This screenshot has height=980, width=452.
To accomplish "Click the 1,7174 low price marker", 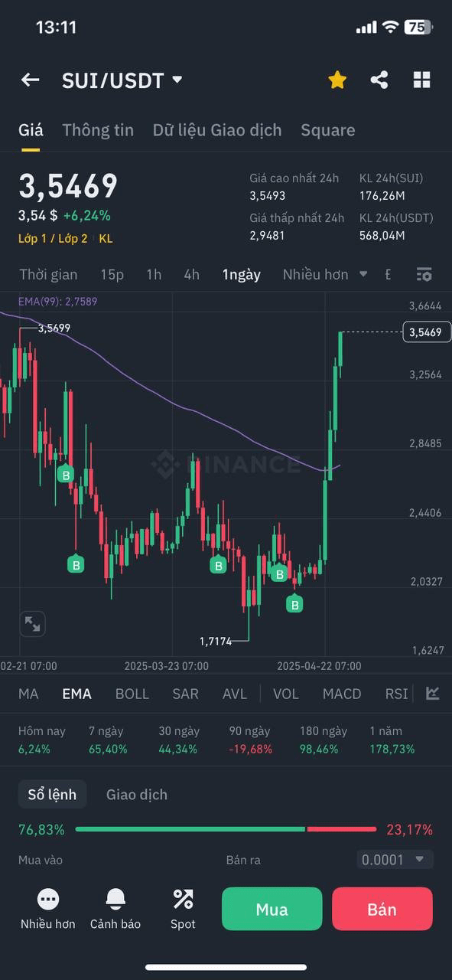I will (216, 641).
